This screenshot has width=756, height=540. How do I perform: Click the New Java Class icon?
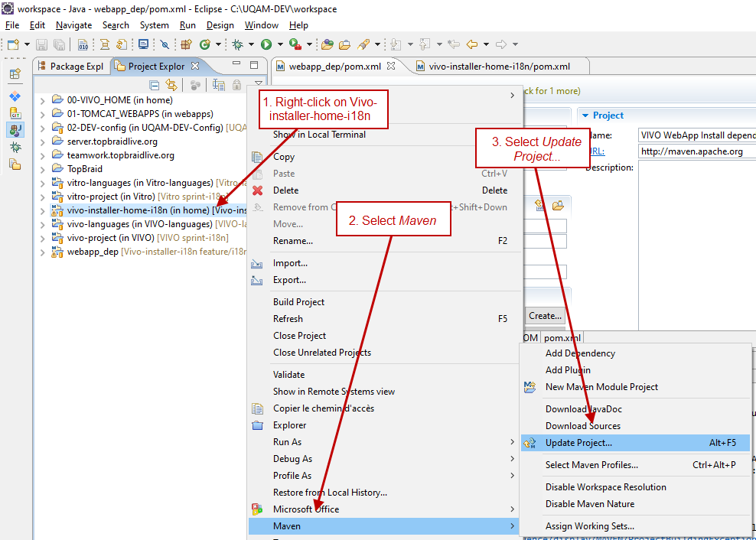(x=205, y=44)
